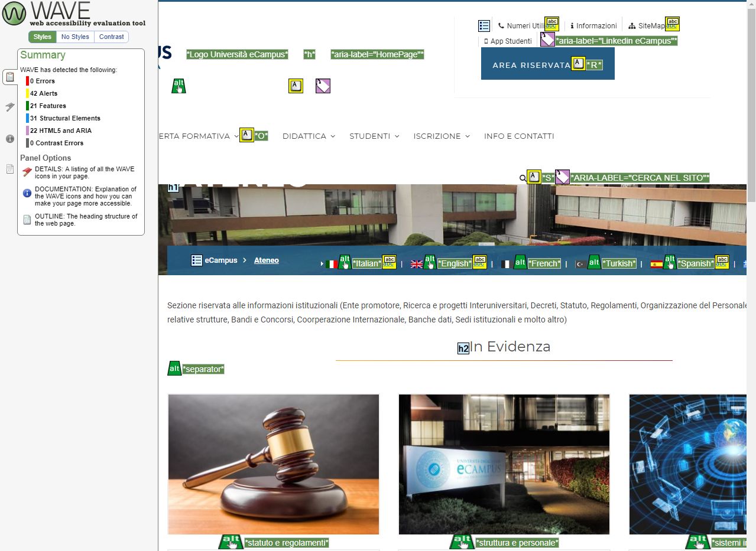Open the Details flag sidebar tab
This screenshot has height=551, width=756.
10,107
